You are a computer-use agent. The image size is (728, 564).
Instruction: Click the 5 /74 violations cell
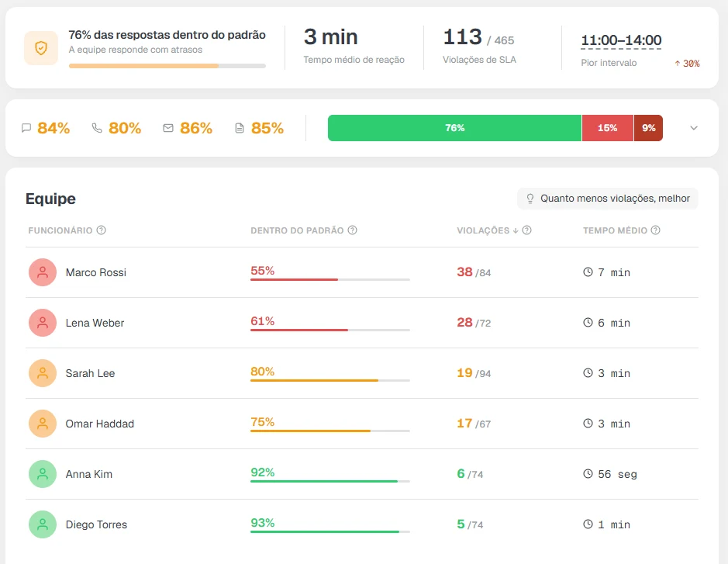pos(470,524)
